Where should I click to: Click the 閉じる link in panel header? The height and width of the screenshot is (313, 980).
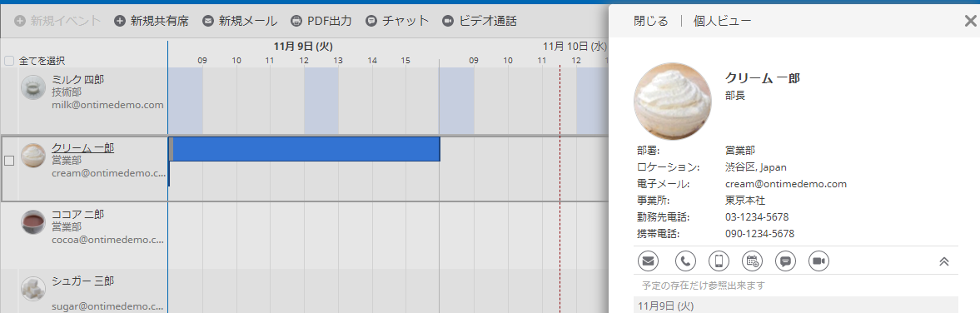[x=650, y=22]
